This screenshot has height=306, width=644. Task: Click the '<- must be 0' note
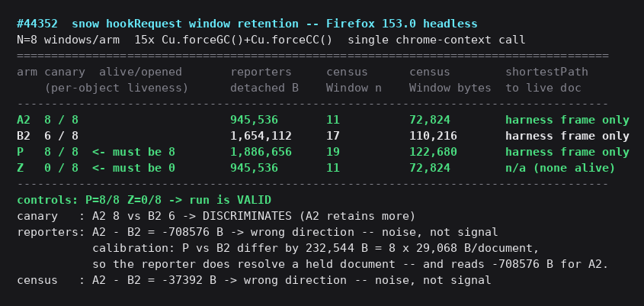coord(133,168)
